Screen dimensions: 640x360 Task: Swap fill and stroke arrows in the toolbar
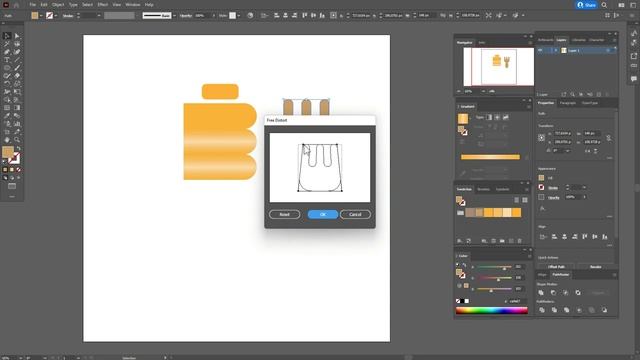(x=18, y=149)
